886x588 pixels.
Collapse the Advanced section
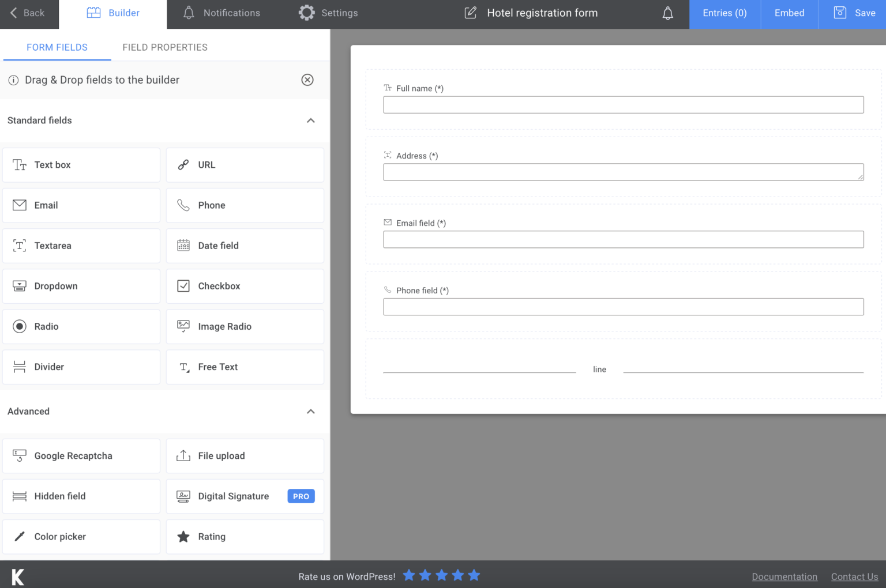[x=311, y=412]
